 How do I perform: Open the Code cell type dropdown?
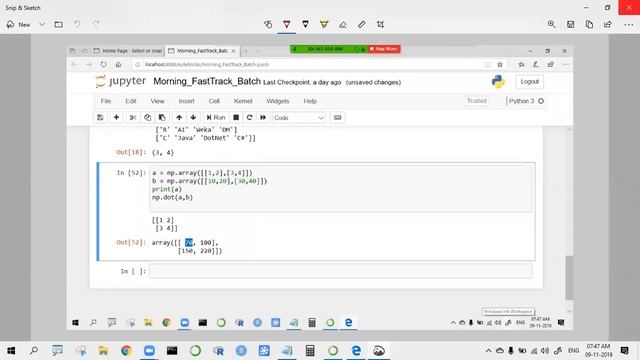[299, 118]
